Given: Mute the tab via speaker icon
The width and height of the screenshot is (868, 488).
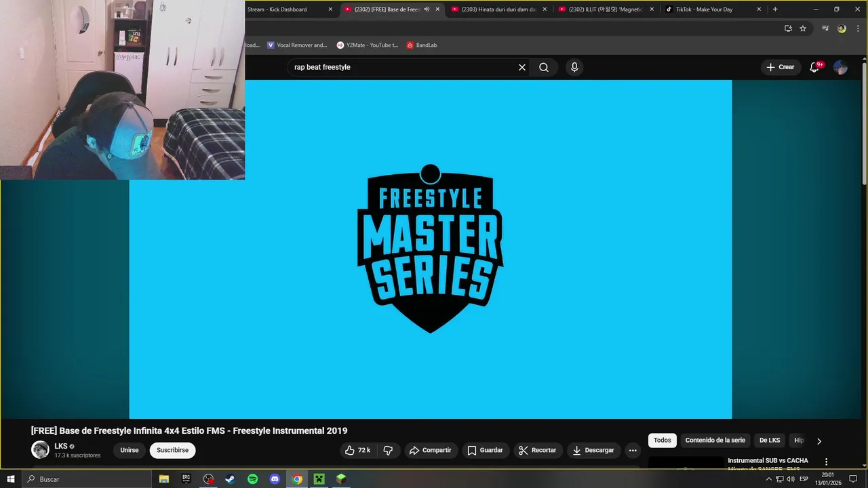Looking at the screenshot, I should pyautogui.click(x=427, y=9).
